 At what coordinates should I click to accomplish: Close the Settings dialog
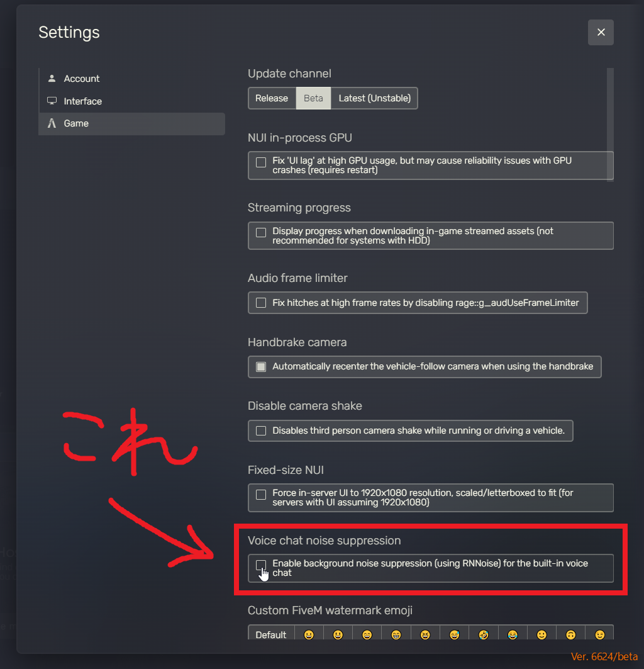(601, 33)
